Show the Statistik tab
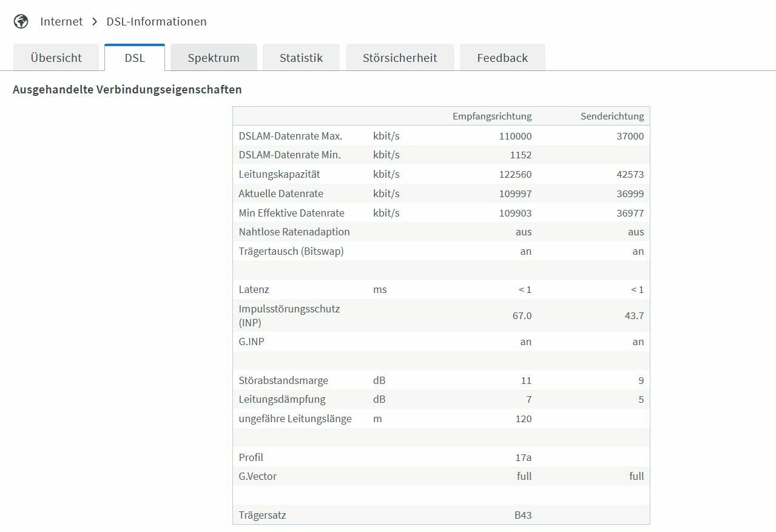Image resolution: width=776 pixels, height=532 pixels. coord(301,58)
